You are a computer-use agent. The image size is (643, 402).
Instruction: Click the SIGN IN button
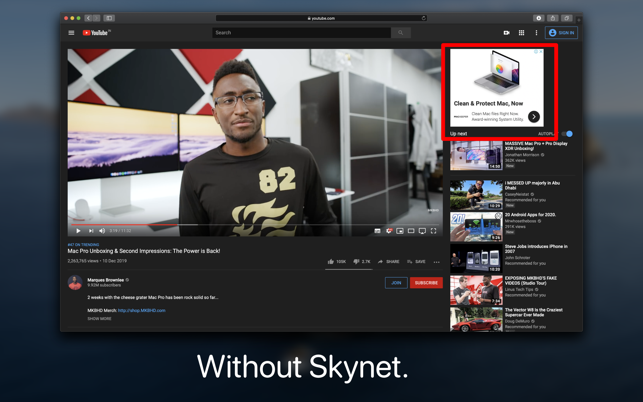coord(562,33)
